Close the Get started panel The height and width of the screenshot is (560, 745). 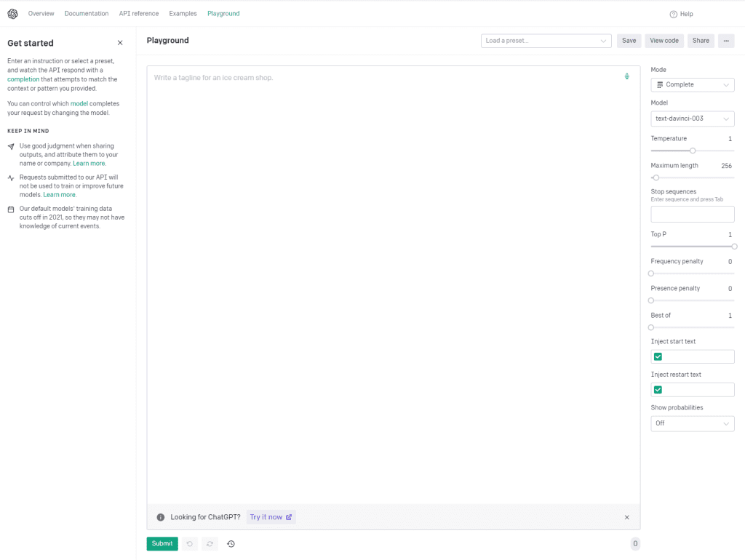(120, 43)
